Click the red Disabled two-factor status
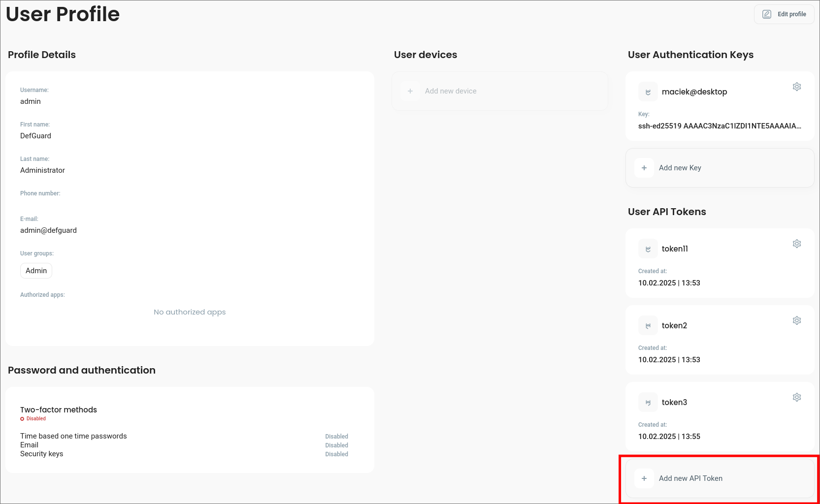 (x=35, y=419)
